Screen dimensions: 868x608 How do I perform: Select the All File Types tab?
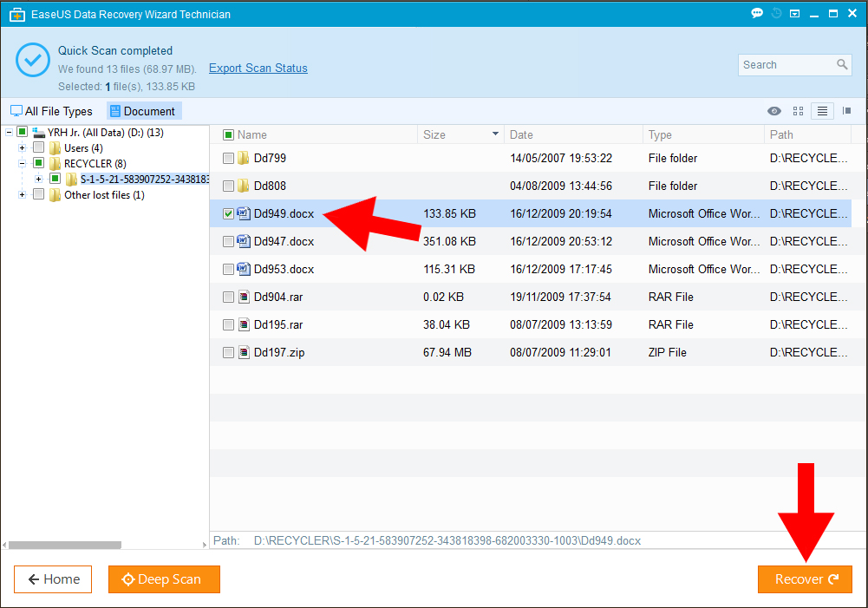click(51, 111)
